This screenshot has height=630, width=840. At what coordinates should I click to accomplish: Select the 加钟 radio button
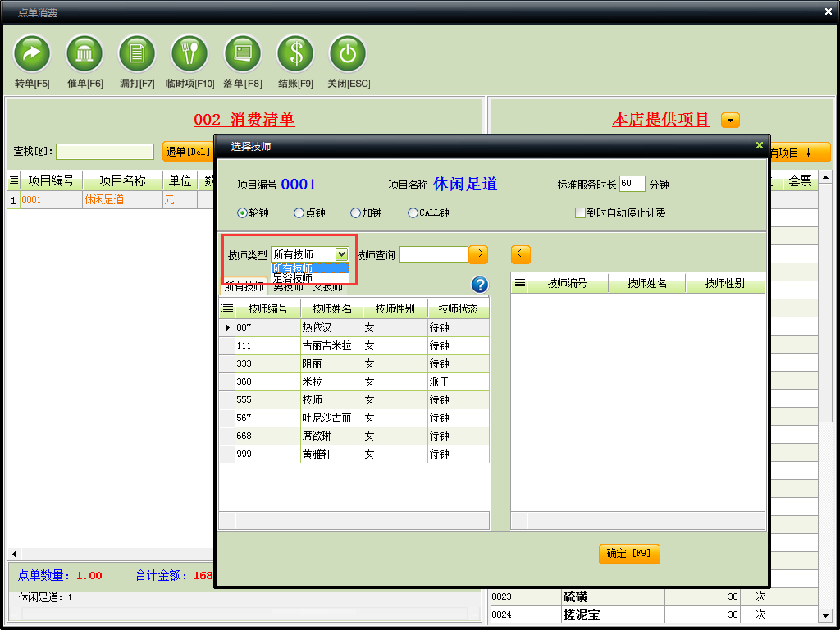(x=355, y=212)
